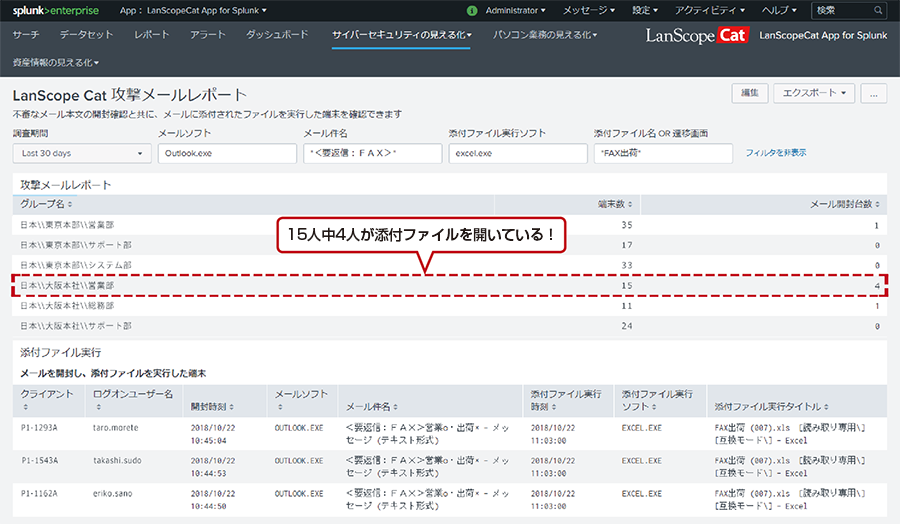Click the メール件名 filter input field

(x=373, y=153)
